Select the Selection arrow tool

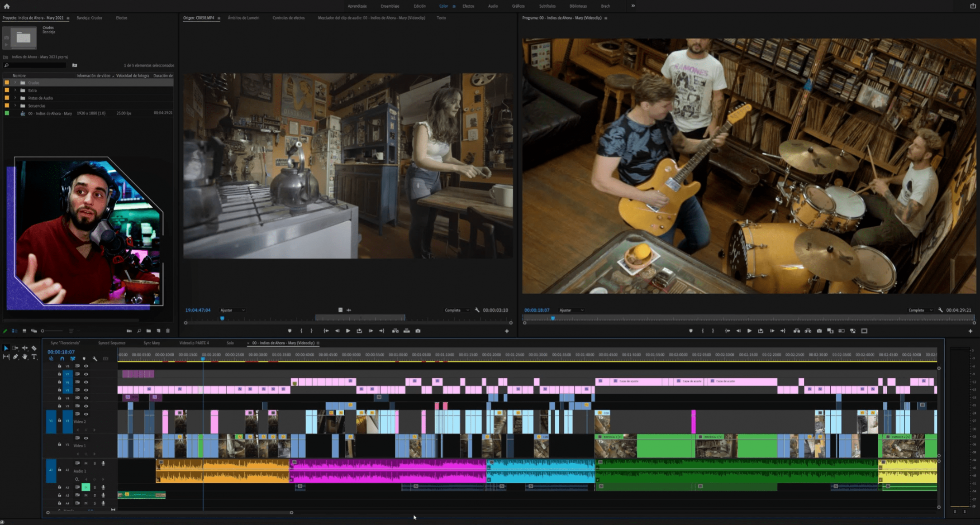coord(6,348)
